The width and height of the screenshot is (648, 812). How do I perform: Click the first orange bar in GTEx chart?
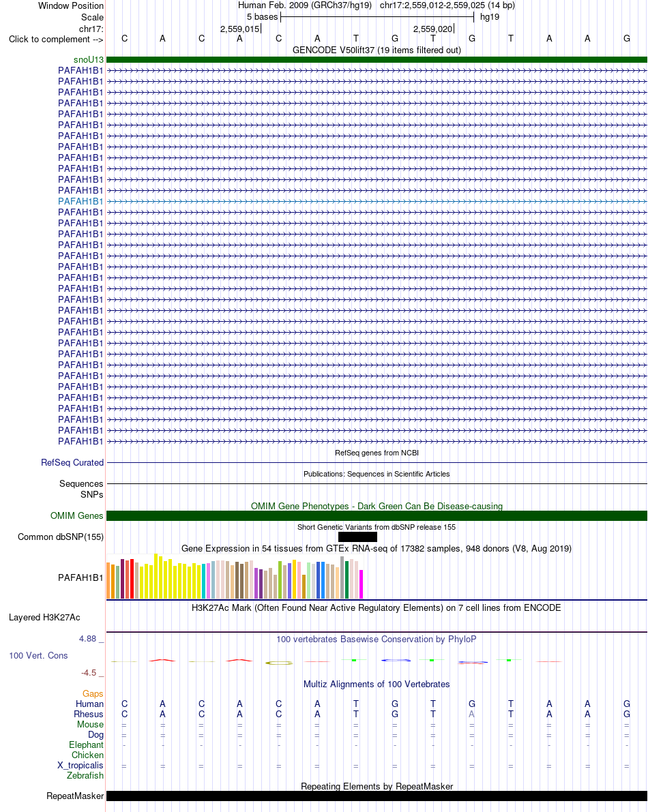tap(108, 580)
